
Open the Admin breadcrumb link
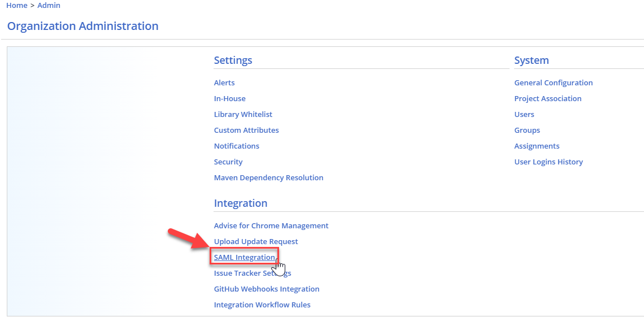point(49,5)
